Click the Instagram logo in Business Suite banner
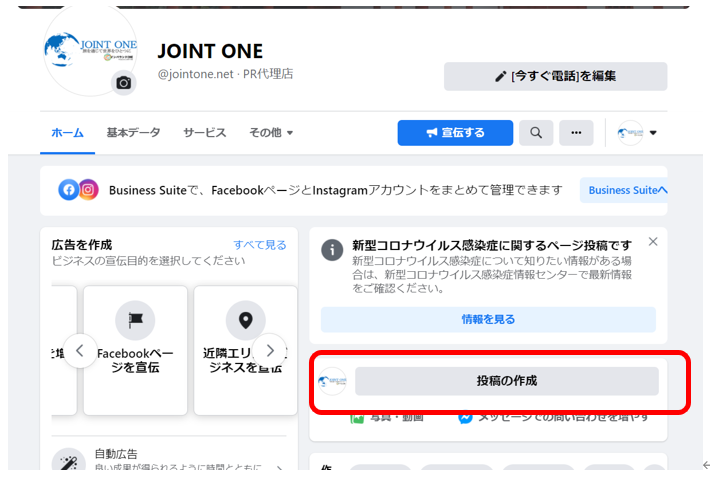710x484 pixels. point(89,190)
